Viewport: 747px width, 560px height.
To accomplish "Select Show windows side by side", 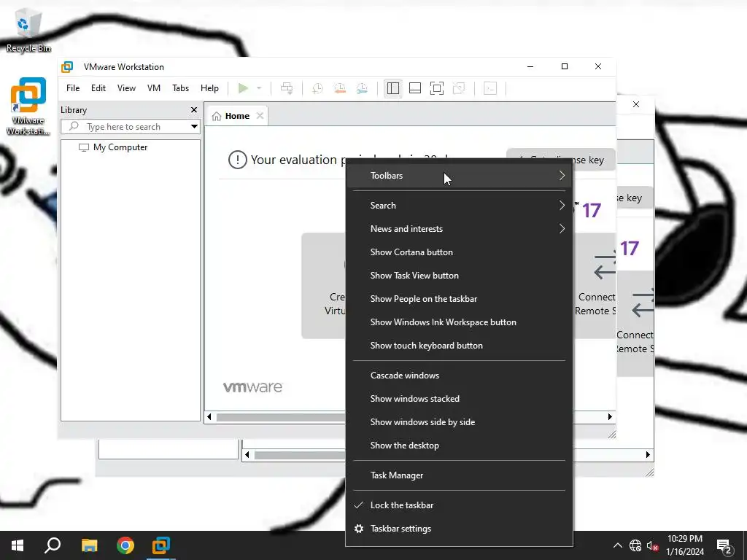I will tap(460, 422).
